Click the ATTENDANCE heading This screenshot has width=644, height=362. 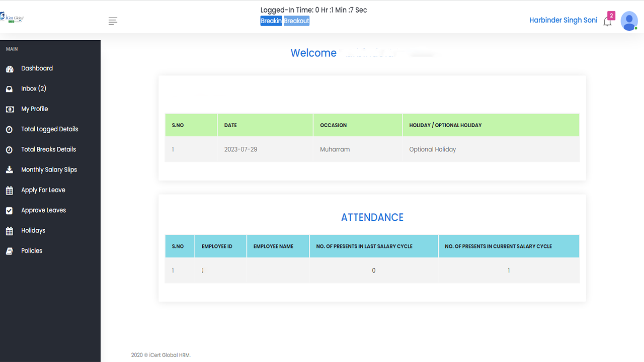pyautogui.click(x=372, y=217)
